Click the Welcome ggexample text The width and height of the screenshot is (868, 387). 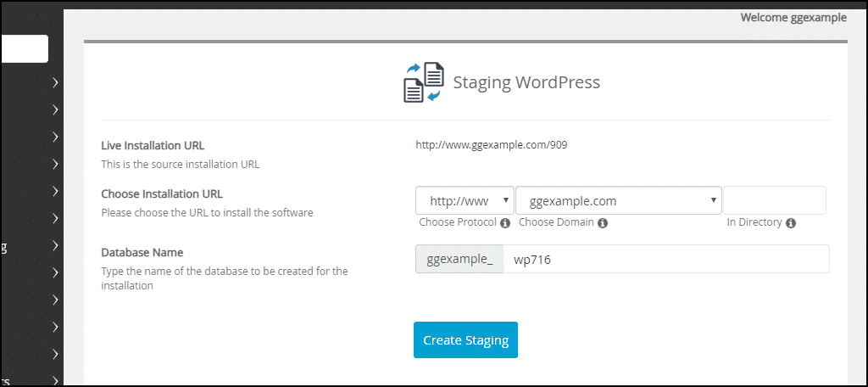coord(793,17)
